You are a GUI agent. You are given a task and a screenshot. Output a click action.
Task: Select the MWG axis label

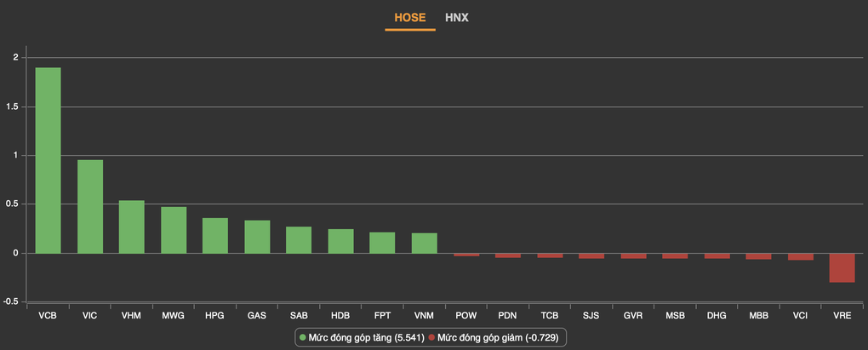[174, 316]
